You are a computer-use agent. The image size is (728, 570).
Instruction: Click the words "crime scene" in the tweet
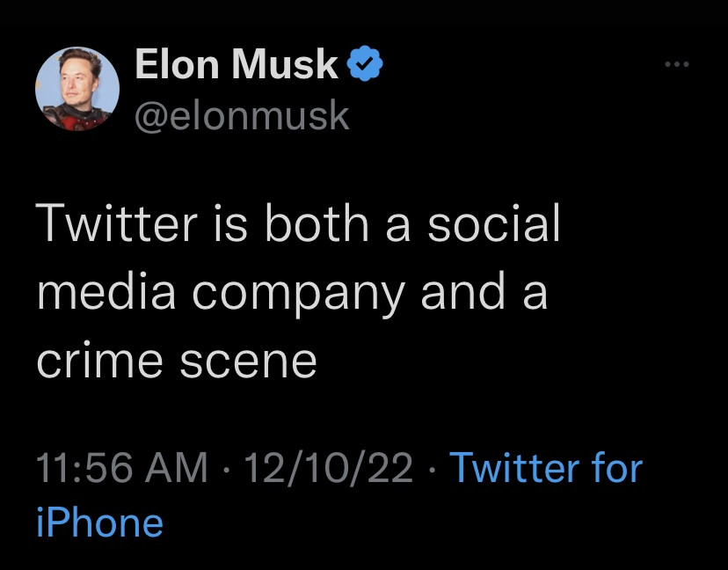pos(177,359)
